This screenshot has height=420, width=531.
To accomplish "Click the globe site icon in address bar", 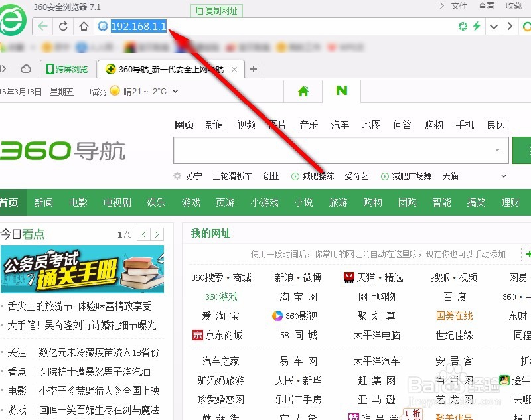I will click(x=103, y=26).
